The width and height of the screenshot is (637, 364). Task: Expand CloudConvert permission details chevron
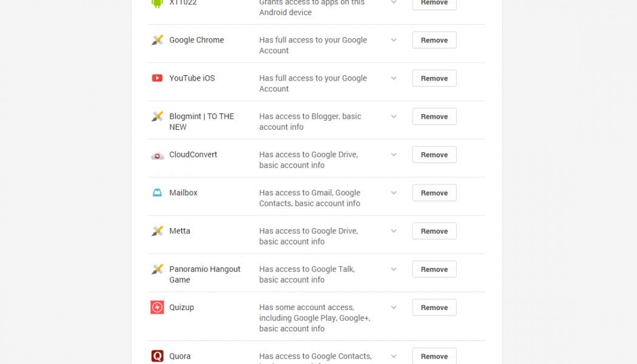(x=394, y=155)
